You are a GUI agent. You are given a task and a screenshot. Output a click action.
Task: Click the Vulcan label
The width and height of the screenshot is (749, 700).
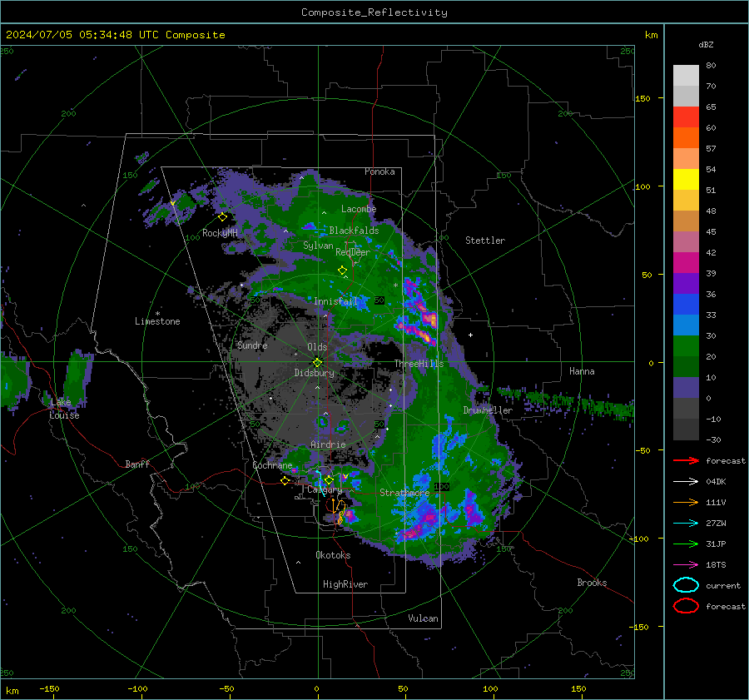[423, 618]
